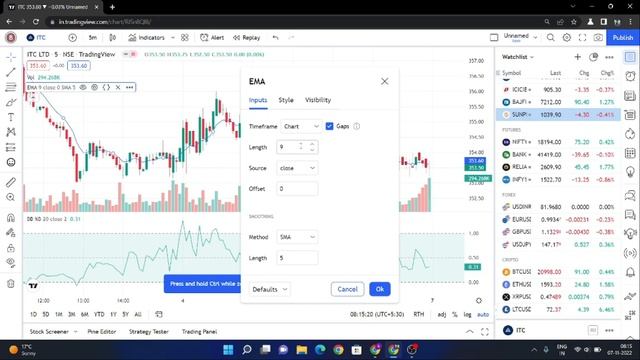Open the Defaults dropdown in EMA dialog
640x360 pixels.
[x=269, y=289]
